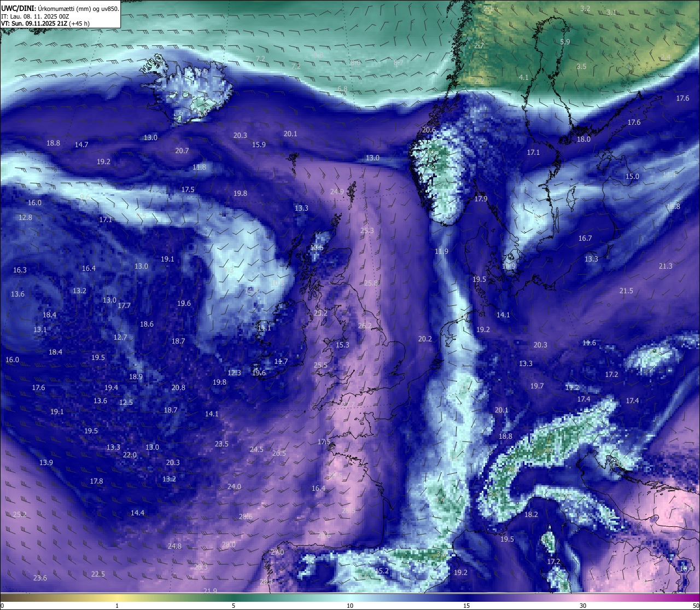Screen dimensions: 700x610
Task: Click colorbar tick label '0'
Action: [x=2, y=606]
